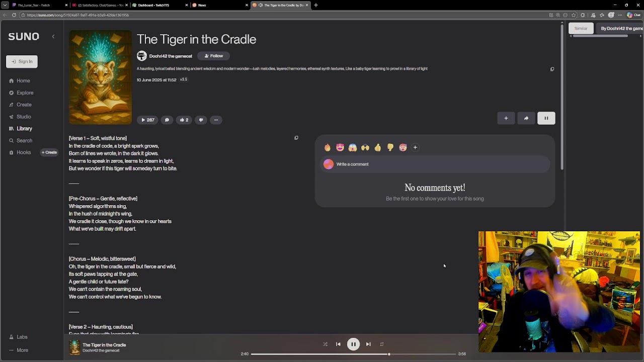React with the fire emoji

(328, 147)
